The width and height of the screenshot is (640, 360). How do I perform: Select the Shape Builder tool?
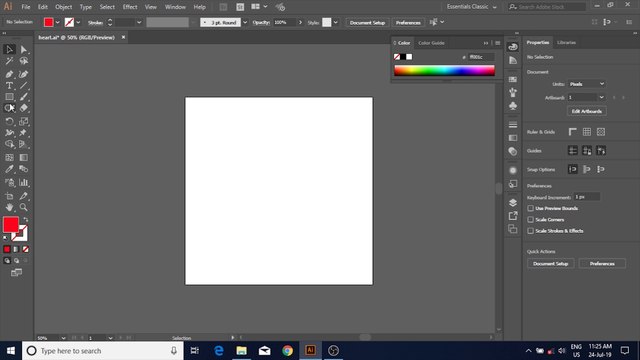9,144
